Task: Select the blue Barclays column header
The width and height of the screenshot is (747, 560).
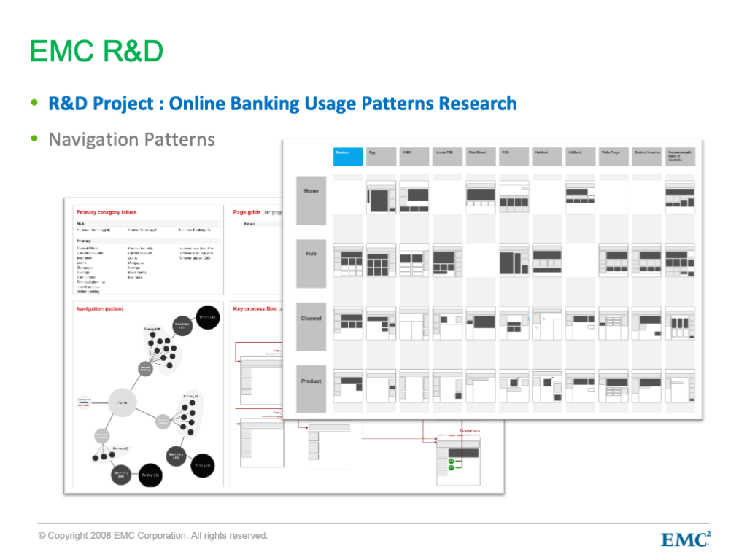Action: click(x=348, y=157)
